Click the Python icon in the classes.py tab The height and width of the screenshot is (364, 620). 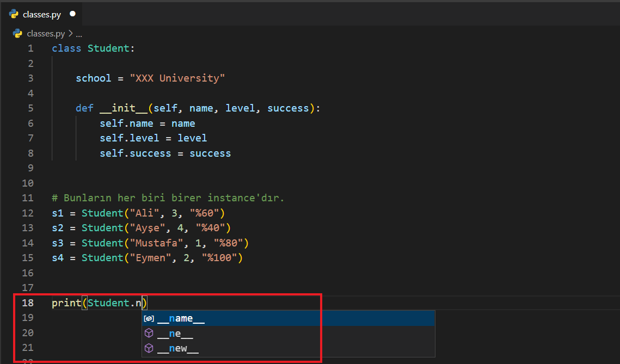click(x=14, y=14)
